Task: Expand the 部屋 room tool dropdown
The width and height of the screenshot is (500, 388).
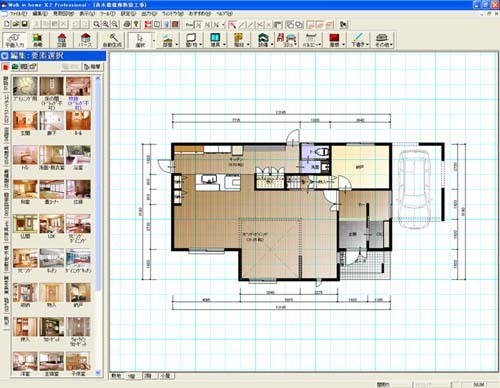Action: [x=177, y=44]
